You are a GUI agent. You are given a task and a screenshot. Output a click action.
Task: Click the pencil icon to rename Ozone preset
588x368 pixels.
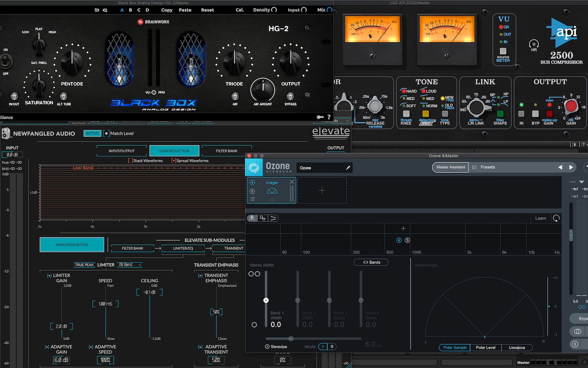click(348, 168)
